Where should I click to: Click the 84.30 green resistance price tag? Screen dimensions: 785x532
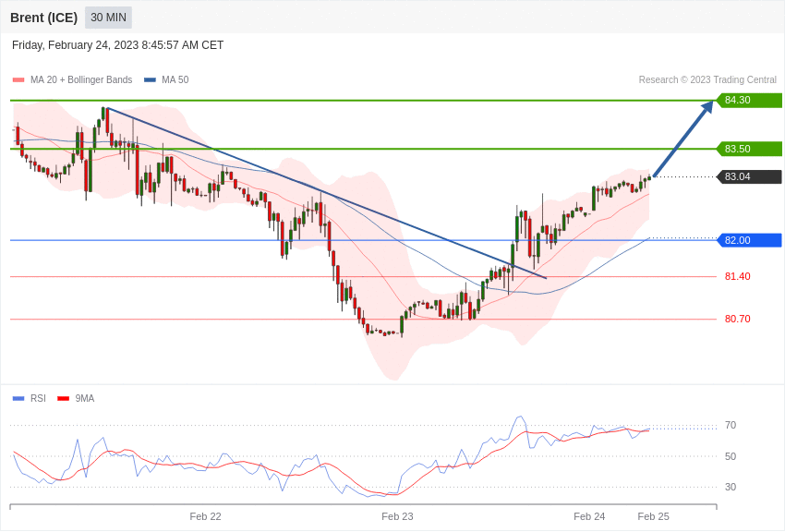click(750, 100)
